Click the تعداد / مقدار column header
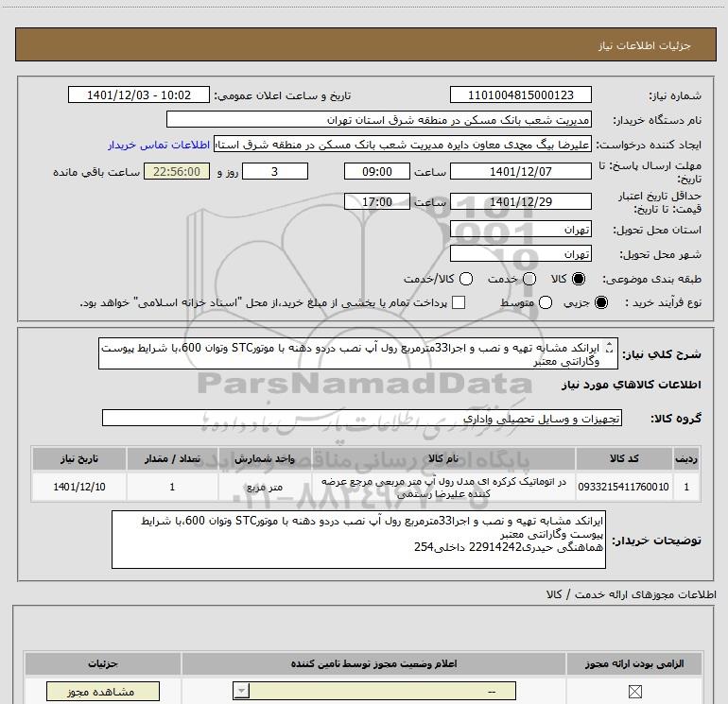 tap(172, 458)
